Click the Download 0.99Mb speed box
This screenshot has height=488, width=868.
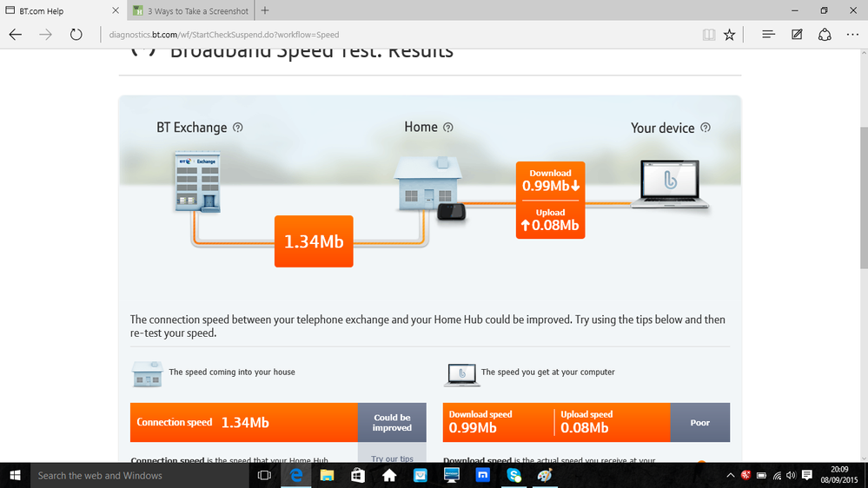click(x=550, y=181)
